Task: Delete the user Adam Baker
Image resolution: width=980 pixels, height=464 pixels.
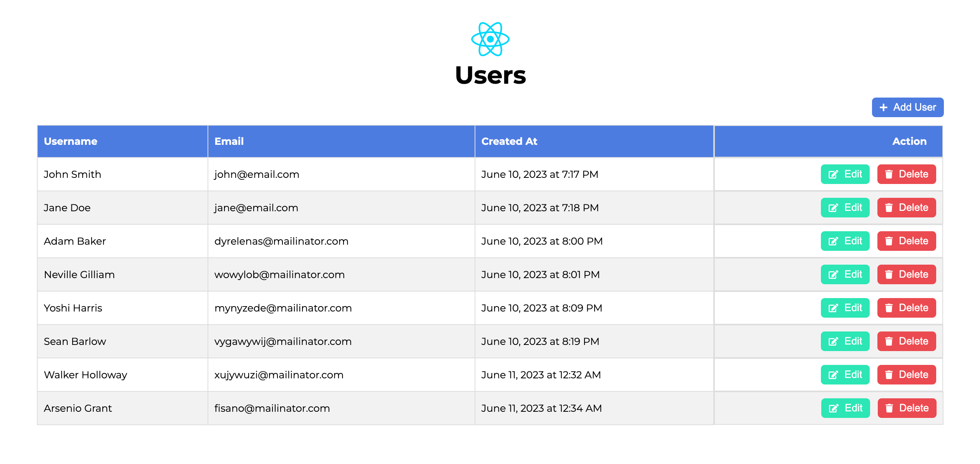Action: [907, 241]
